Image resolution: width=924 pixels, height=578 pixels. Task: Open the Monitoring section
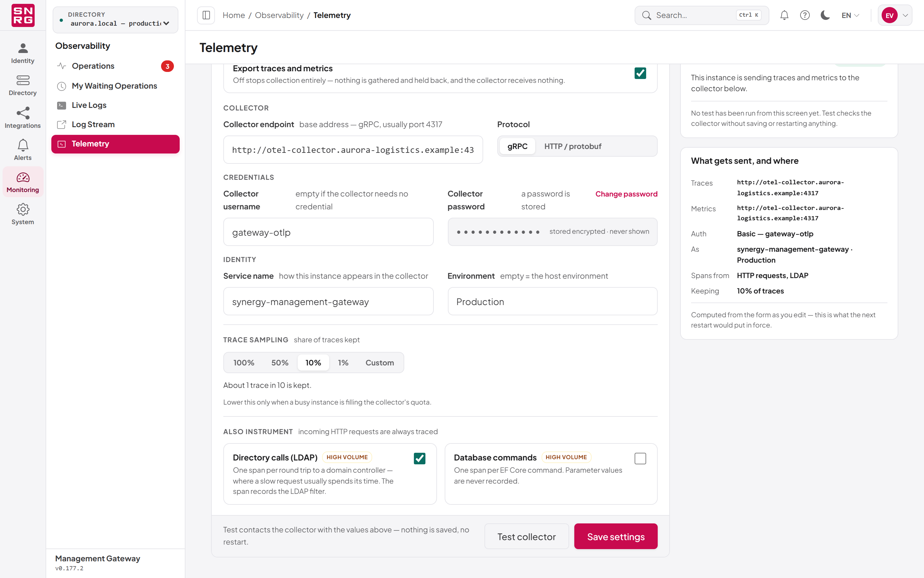tap(22, 182)
